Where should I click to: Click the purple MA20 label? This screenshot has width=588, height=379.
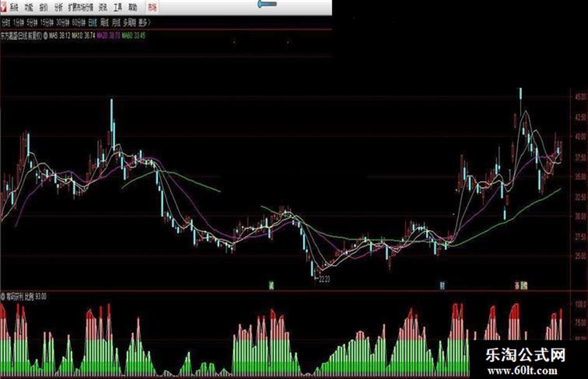(x=108, y=35)
